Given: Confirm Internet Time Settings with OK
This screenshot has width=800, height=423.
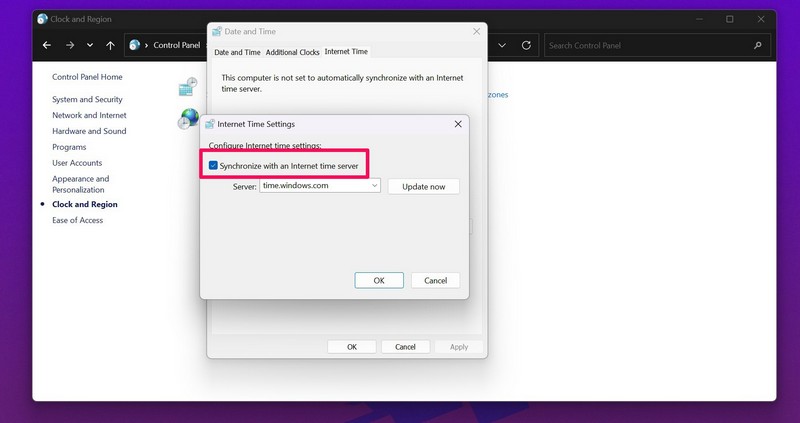Looking at the screenshot, I should [x=379, y=281].
